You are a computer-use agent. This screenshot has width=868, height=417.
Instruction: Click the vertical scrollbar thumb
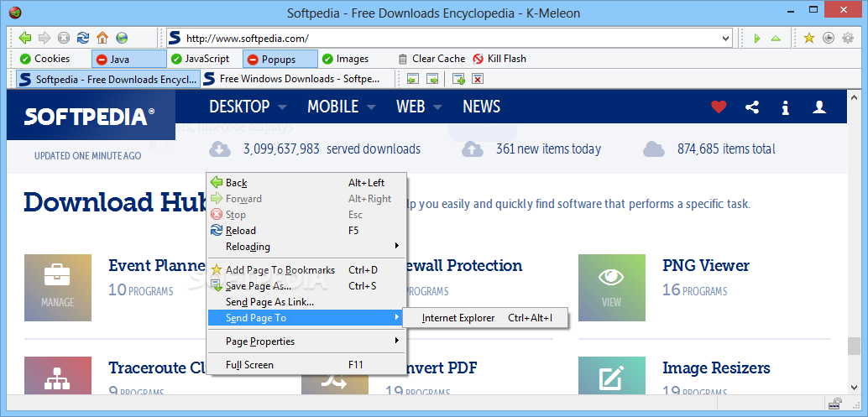click(x=855, y=347)
